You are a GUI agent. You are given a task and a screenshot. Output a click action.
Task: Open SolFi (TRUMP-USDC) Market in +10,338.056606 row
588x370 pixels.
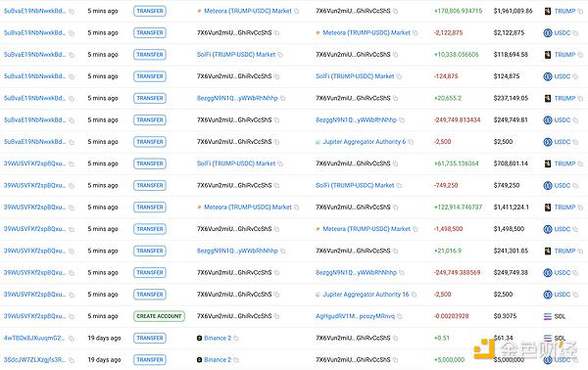[236, 55]
